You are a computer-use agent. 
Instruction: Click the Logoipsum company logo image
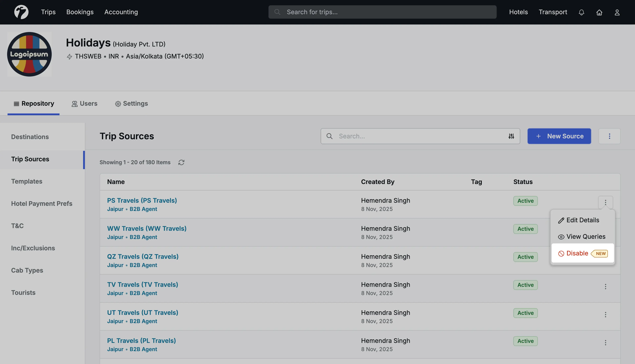point(29,54)
